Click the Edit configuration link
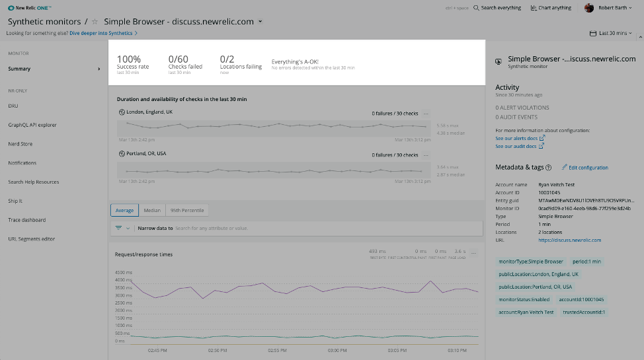 tap(588, 168)
